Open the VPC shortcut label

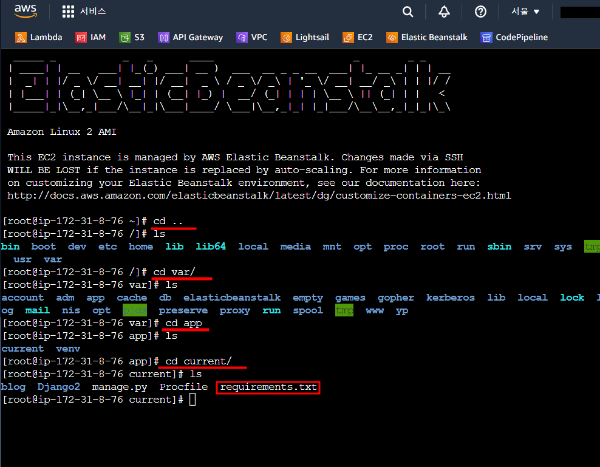pyautogui.click(x=259, y=37)
